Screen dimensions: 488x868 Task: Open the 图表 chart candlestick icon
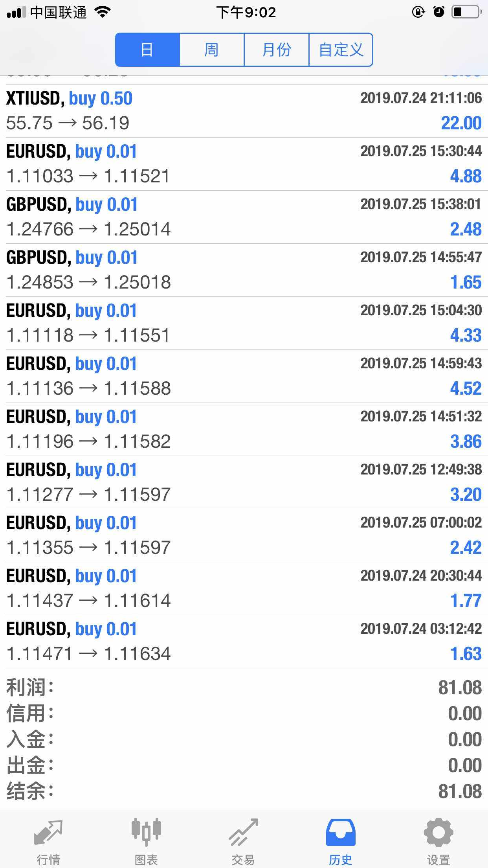click(146, 832)
